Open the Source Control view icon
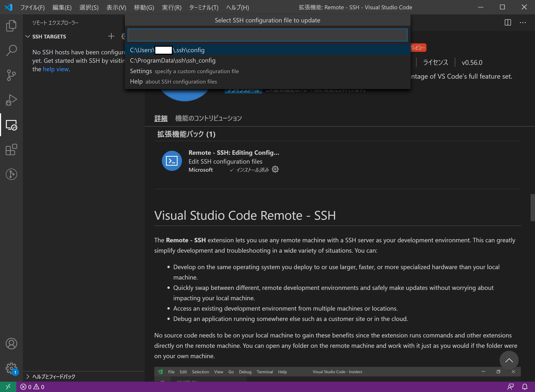Screen dimensions: 535x392 [x=11, y=75]
